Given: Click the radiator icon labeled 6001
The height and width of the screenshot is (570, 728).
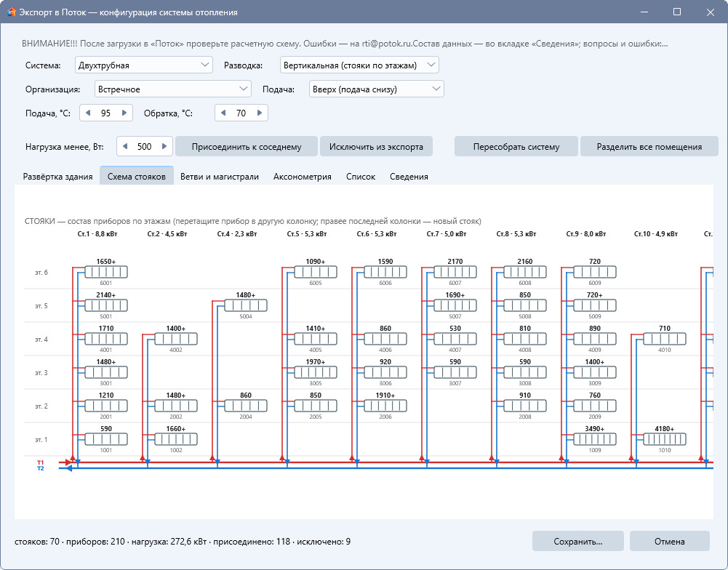Looking at the screenshot, I should [106, 272].
